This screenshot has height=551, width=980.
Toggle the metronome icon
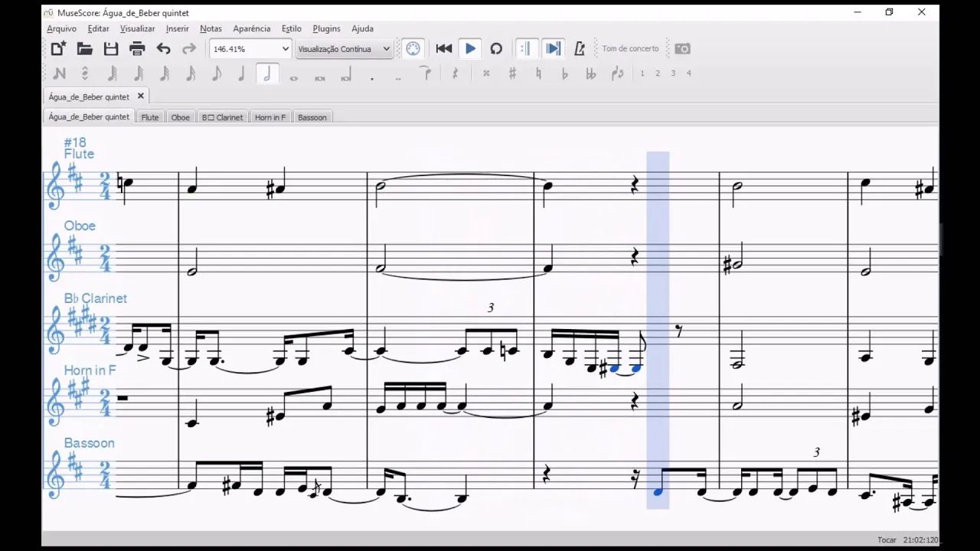point(580,49)
